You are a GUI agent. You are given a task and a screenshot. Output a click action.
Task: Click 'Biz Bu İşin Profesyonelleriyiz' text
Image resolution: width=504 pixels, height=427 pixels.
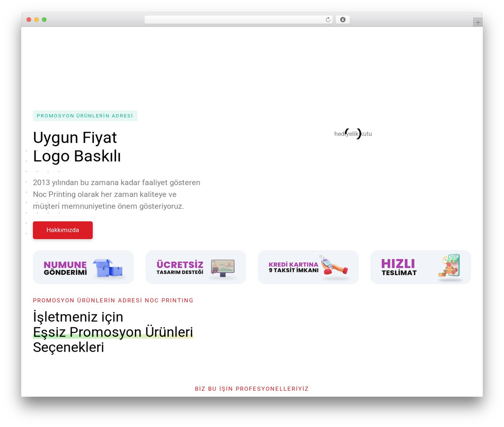[252, 389]
